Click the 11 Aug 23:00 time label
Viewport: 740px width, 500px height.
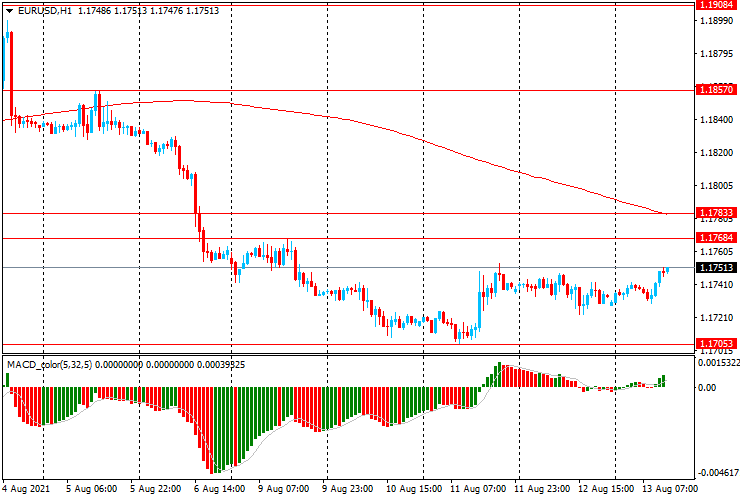click(x=542, y=488)
